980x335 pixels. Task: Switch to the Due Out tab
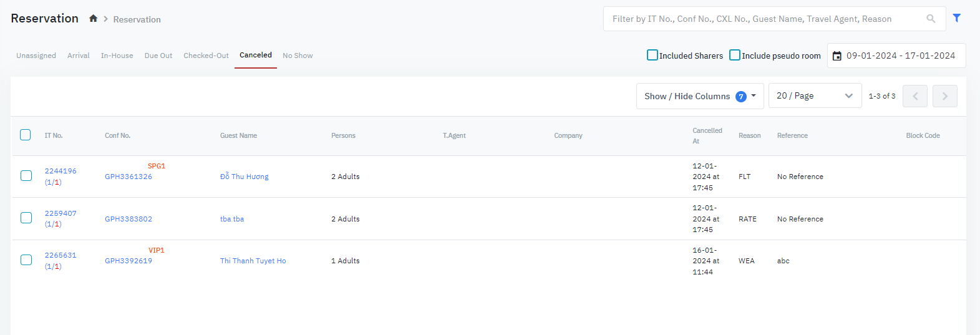[x=158, y=56]
